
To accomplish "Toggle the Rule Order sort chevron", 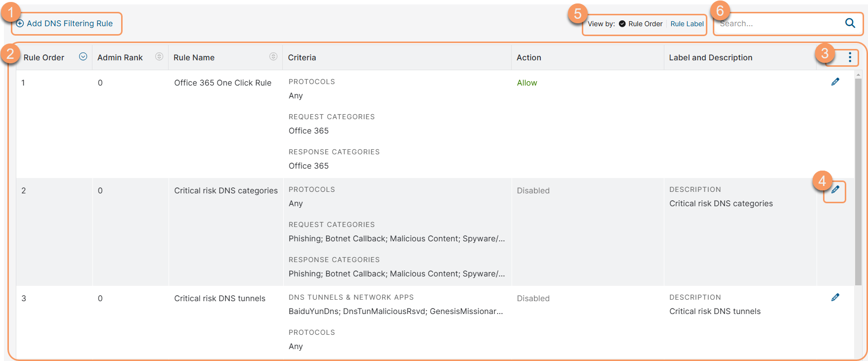I will tap(83, 57).
